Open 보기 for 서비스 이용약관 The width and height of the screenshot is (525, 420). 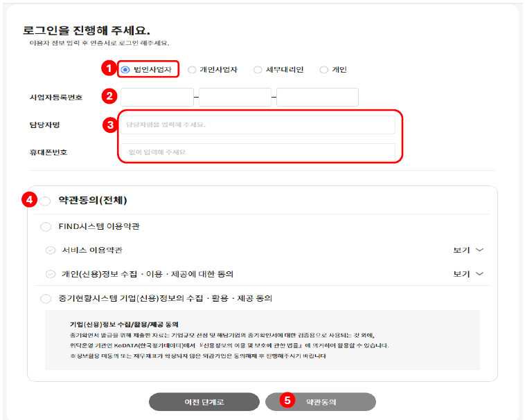click(x=462, y=250)
